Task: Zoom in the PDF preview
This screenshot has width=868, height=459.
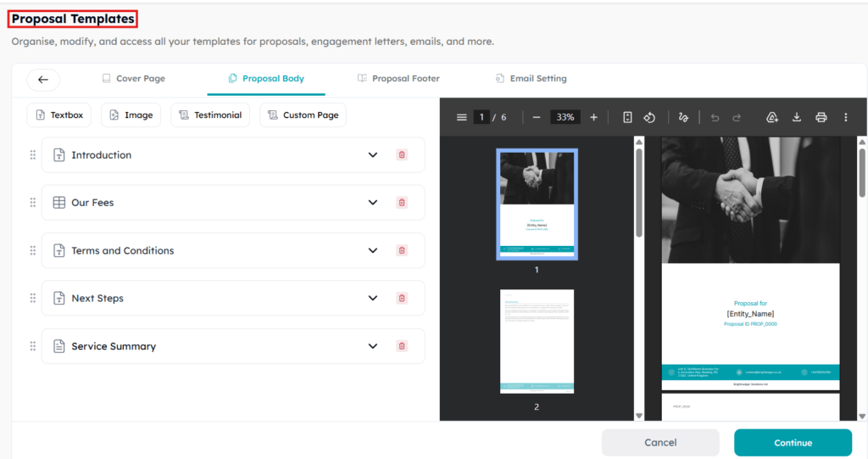Action: 594,118
